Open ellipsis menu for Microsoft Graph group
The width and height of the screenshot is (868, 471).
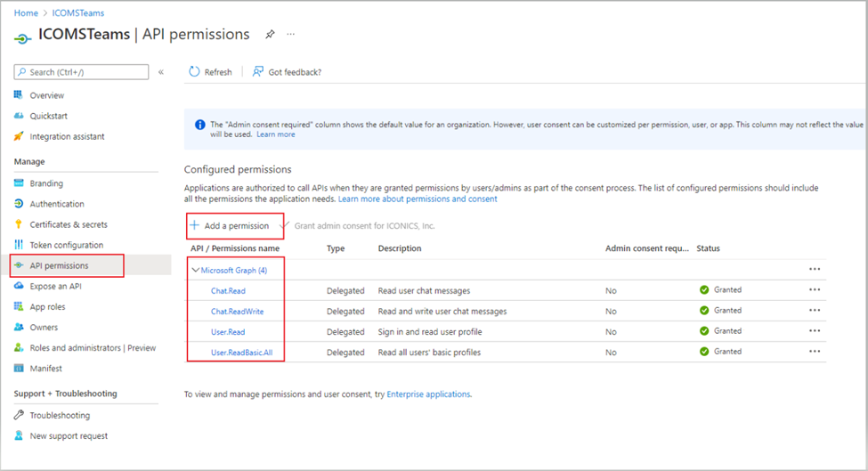(x=814, y=269)
